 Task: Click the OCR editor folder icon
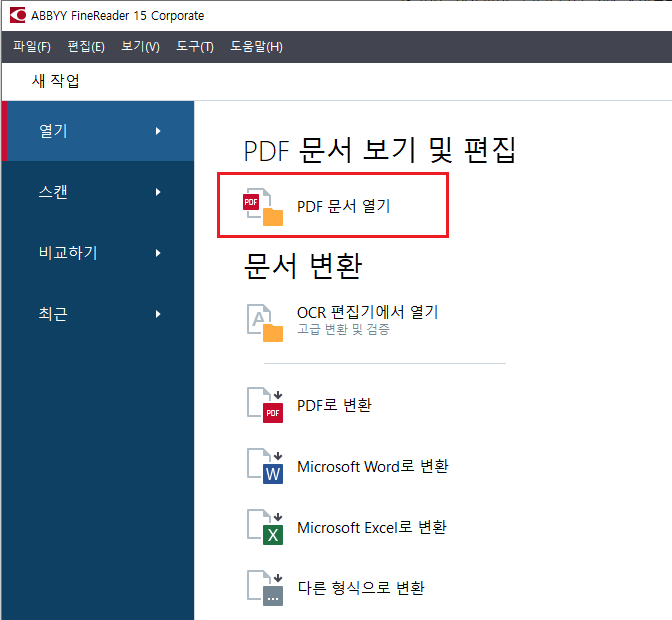coord(265,323)
